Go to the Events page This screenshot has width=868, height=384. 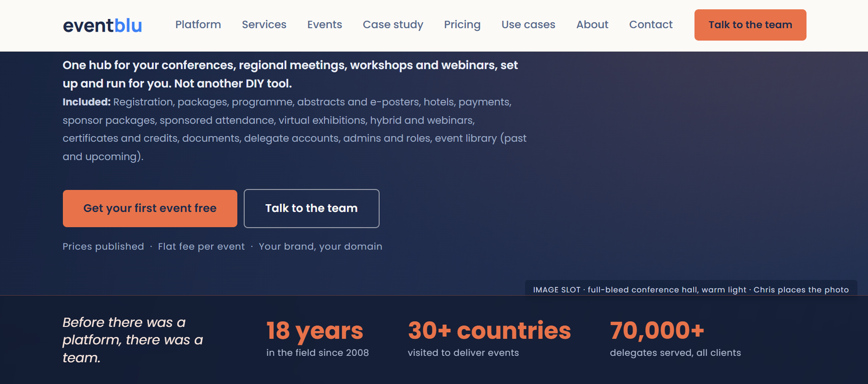coord(324,24)
